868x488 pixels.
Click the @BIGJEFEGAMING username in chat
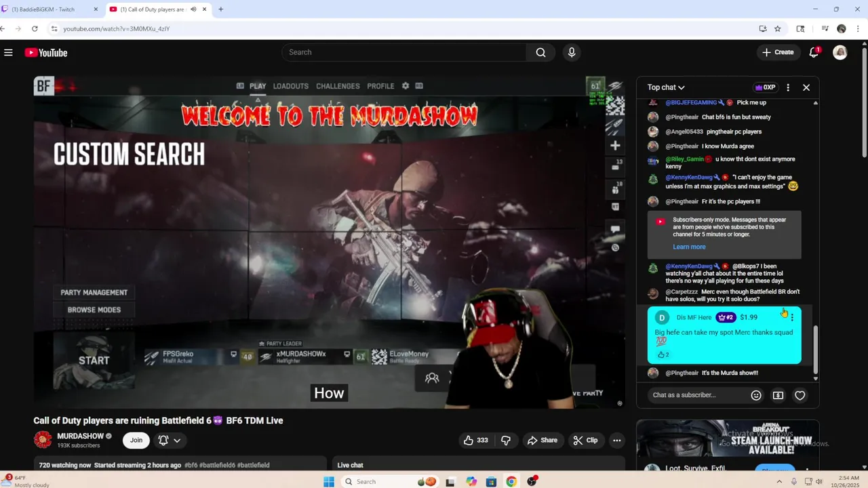coord(691,102)
